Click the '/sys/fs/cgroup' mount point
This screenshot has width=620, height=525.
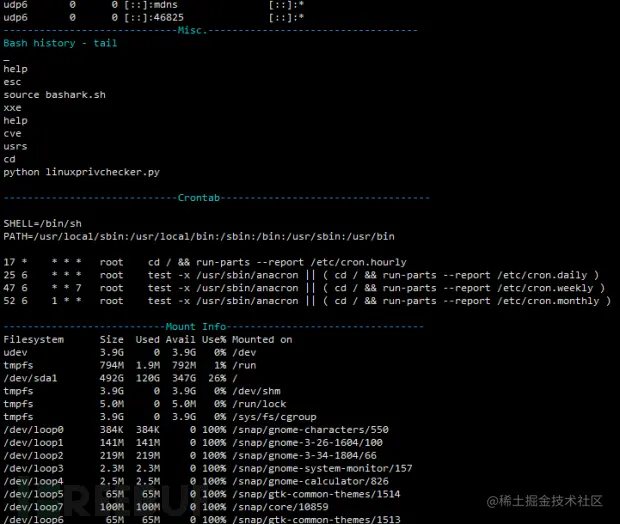coord(274,417)
